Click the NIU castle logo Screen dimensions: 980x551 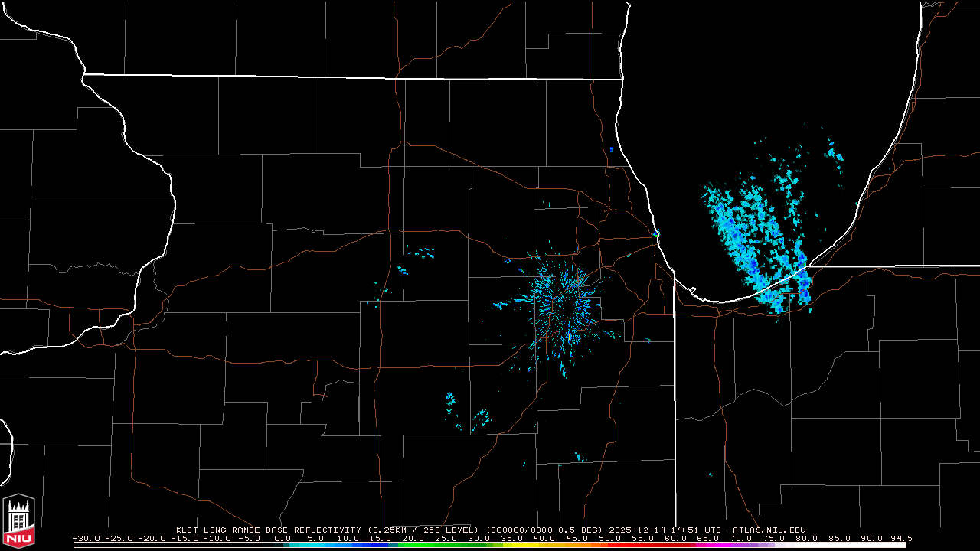click(x=18, y=521)
